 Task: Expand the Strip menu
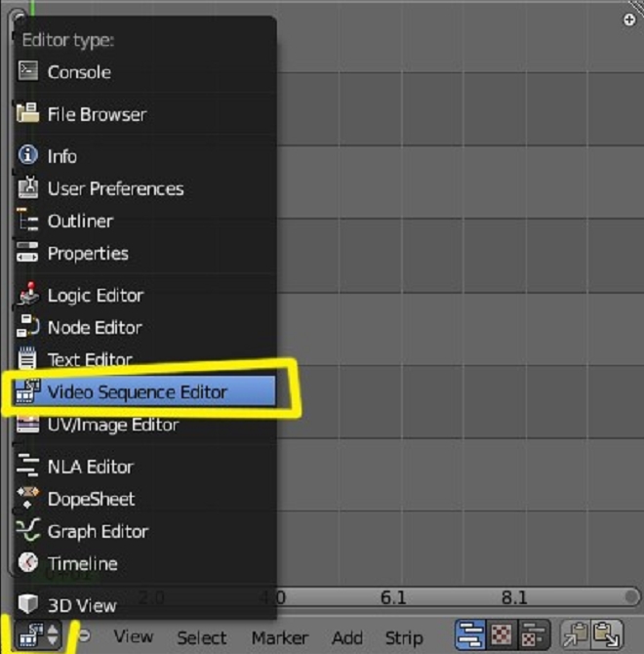pos(404,637)
